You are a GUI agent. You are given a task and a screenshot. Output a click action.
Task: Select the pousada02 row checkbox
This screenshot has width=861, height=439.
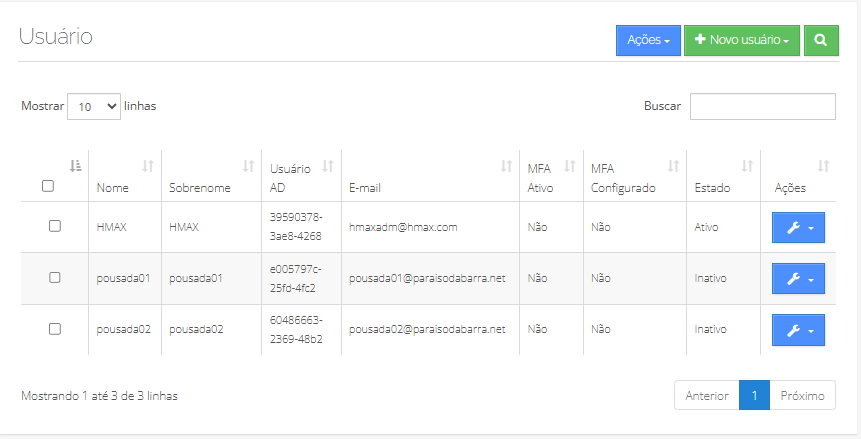[x=55, y=328]
